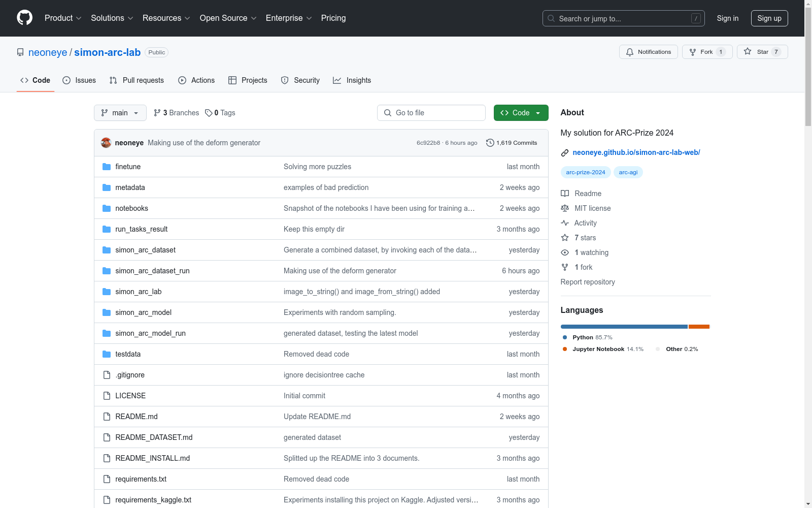Open the neoneye.github.io website link
The width and height of the screenshot is (812, 508).
636,152
